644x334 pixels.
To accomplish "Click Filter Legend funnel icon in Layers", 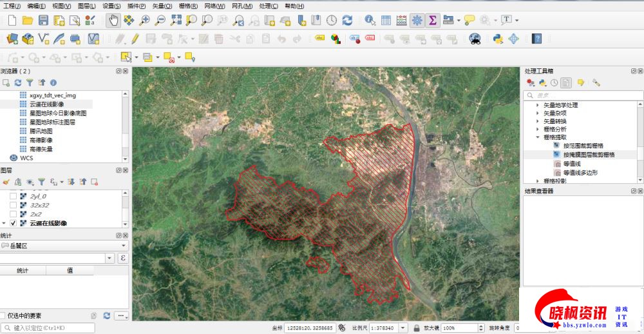I will click(x=41, y=181).
